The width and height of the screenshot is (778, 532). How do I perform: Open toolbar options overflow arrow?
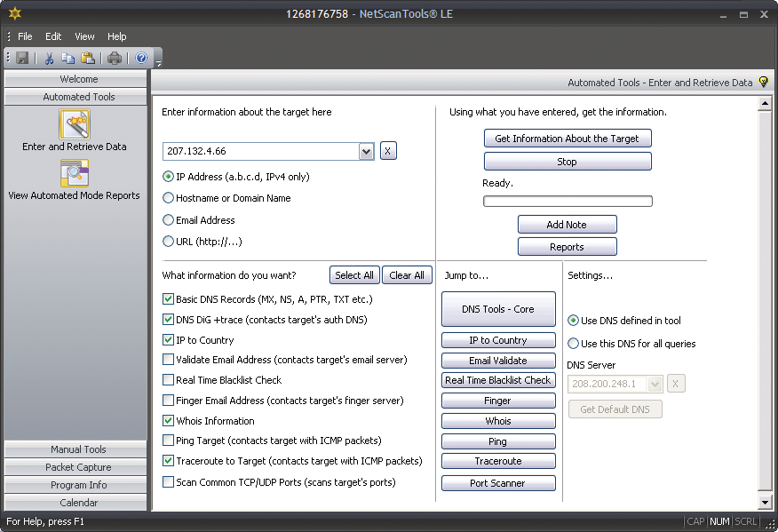pos(159,62)
